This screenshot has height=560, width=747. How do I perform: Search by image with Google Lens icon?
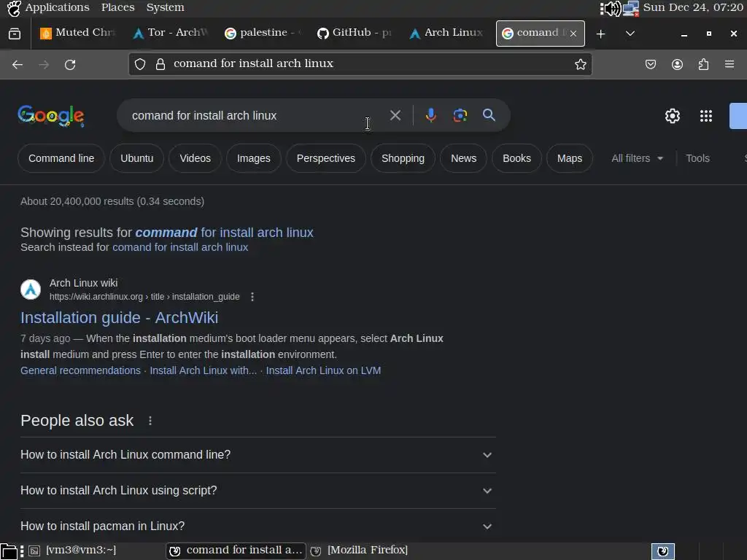click(460, 115)
